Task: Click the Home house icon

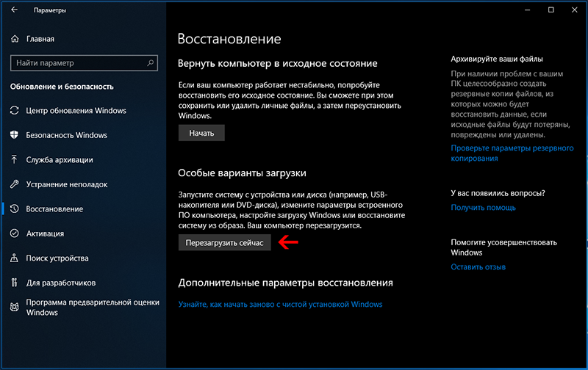Action: tap(15, 39)
